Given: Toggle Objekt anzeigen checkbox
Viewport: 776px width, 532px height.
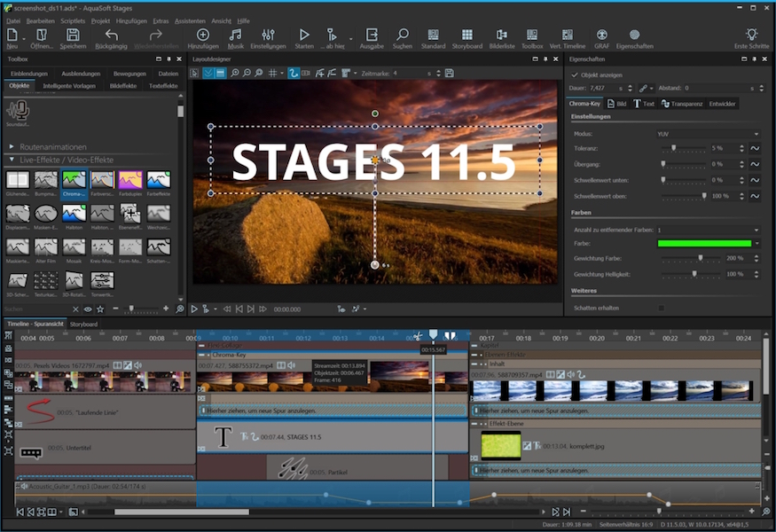Looking at the screenshot, I should (x=575, y=75).
